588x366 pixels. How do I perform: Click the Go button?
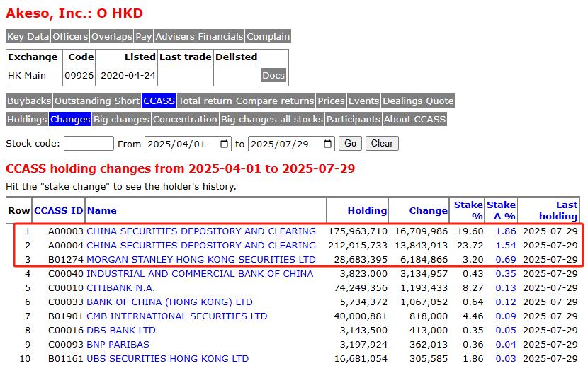(350, 144)
